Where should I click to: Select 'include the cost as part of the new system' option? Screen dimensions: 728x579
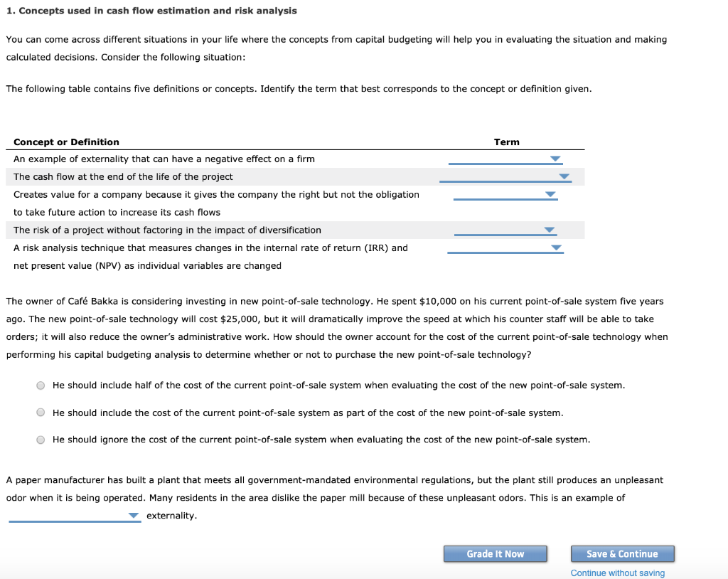[x=41, y=412]
